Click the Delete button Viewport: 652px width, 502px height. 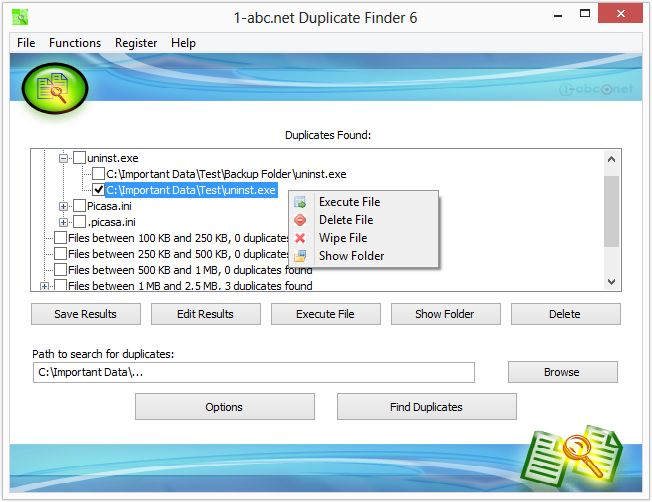(x=566, y=314)
